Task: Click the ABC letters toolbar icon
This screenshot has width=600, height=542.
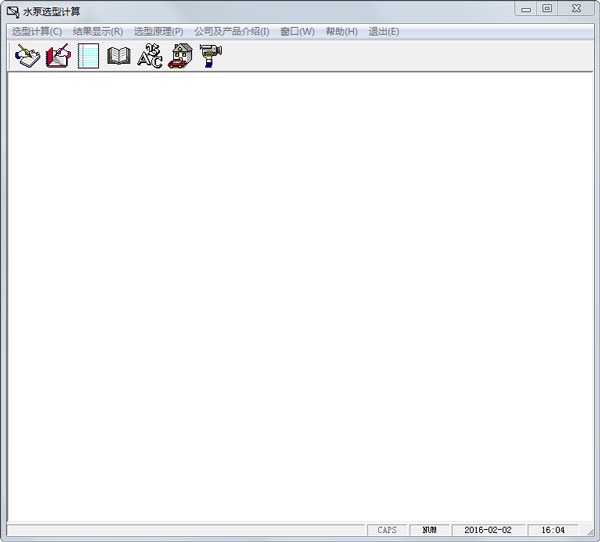Action: pos(150,56)
